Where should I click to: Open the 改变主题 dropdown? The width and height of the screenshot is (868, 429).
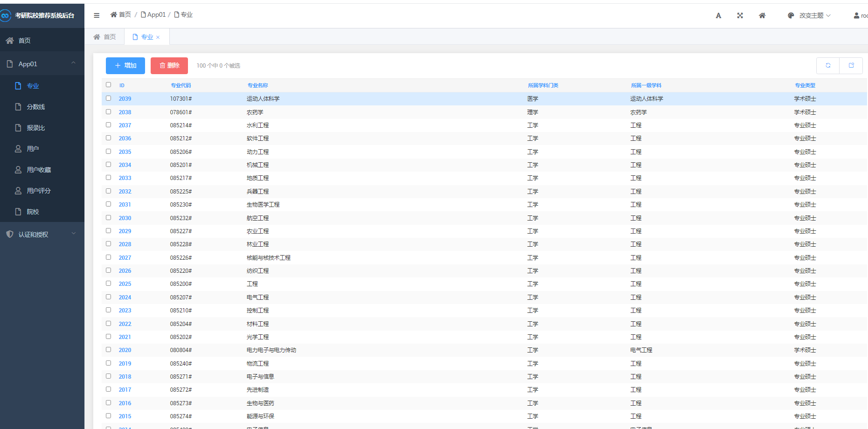[x=809, y=15]
